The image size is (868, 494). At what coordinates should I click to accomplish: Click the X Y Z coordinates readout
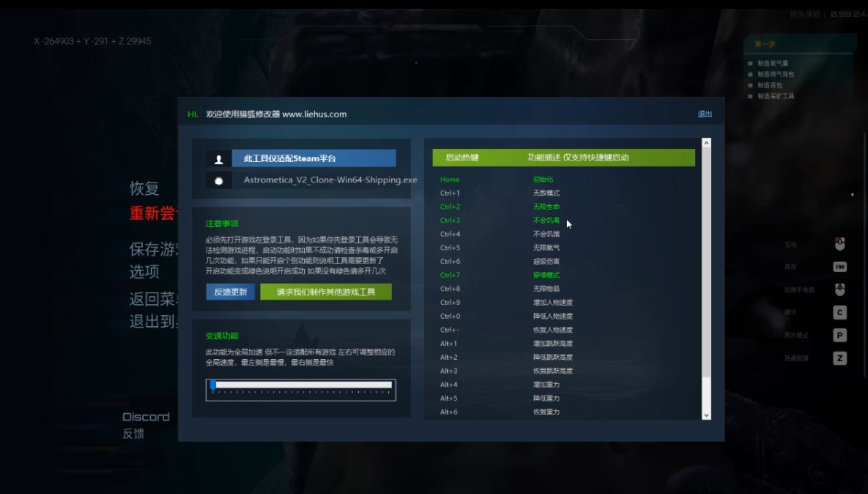pos(93,41)
